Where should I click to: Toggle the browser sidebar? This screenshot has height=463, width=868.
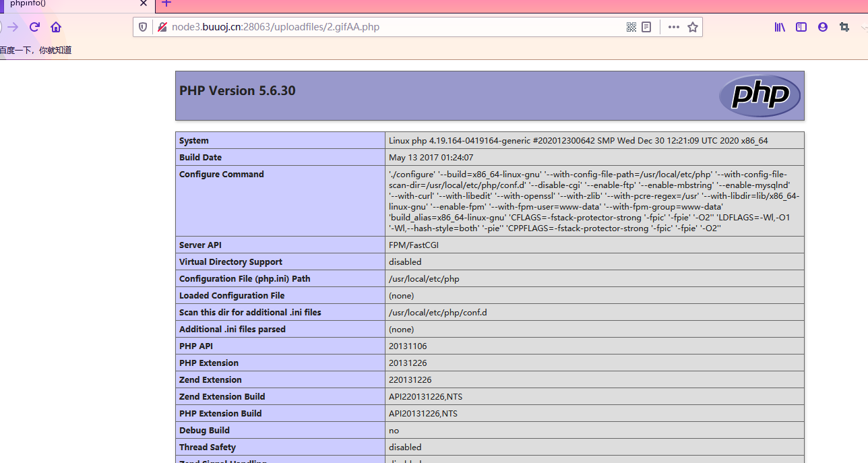801,27
